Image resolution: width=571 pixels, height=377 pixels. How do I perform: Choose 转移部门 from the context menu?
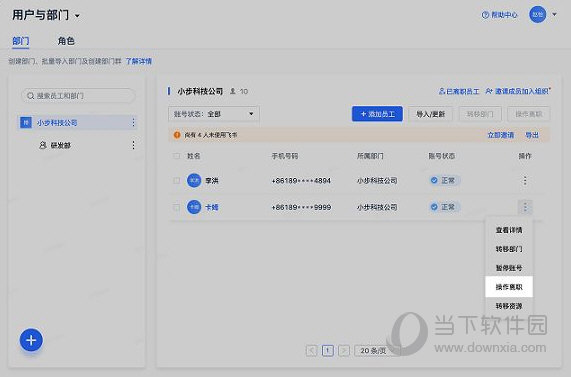(x=509, y=249)
